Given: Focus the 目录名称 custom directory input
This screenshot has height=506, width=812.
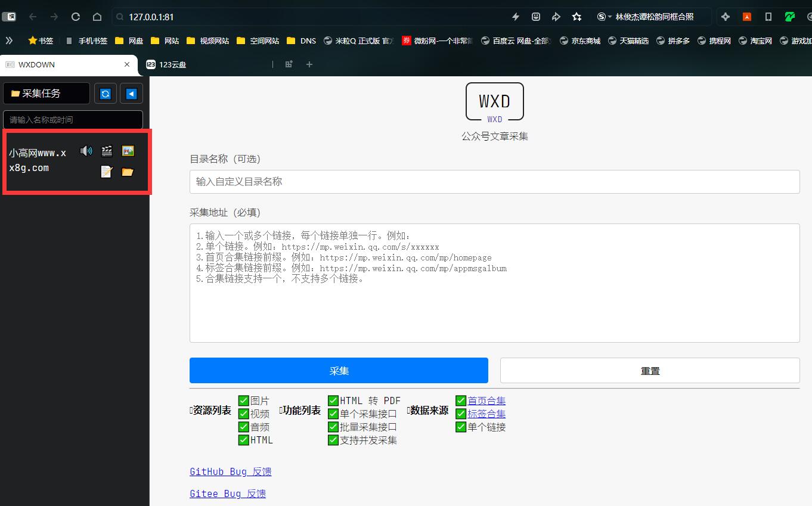Looking at the screenshot, I should click(x=495, y=181).
